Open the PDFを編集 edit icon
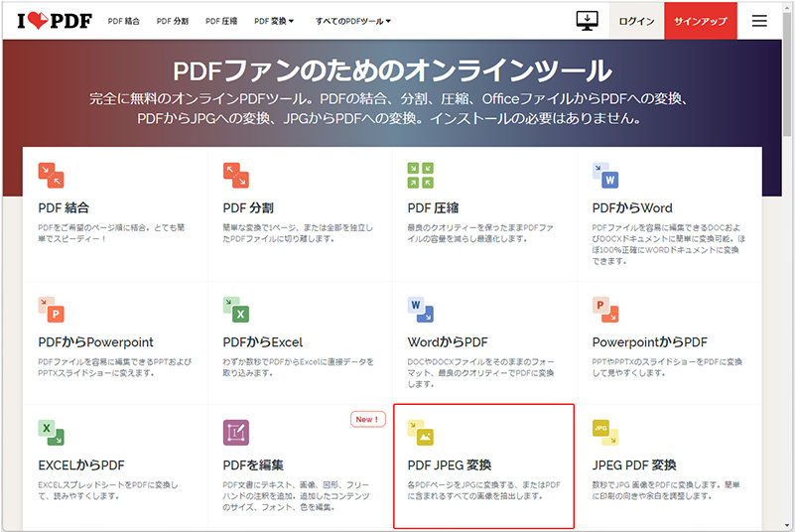This screenshot has height=532, width=795. point(236,433)
